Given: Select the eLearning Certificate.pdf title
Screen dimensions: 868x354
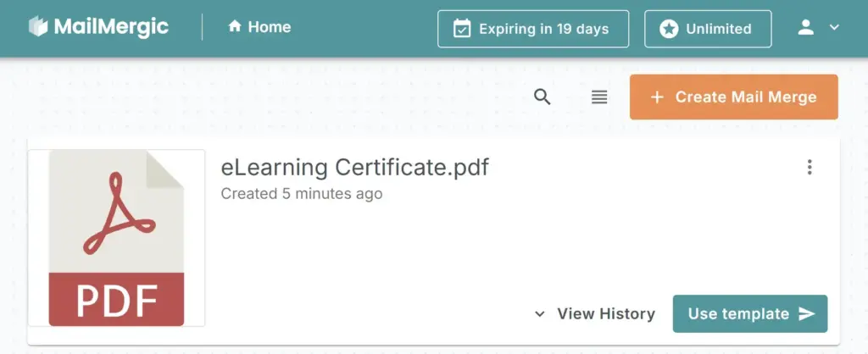Looking at the screenshot, I should point(354,168).
